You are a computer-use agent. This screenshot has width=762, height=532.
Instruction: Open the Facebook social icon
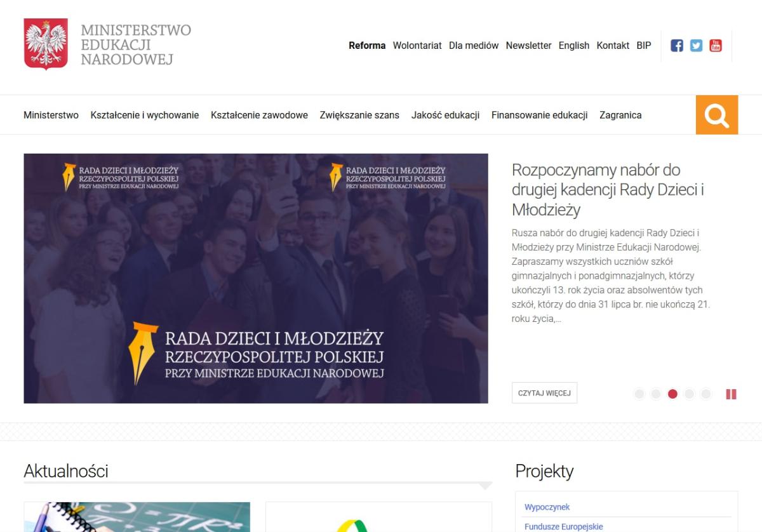point(677,46)
